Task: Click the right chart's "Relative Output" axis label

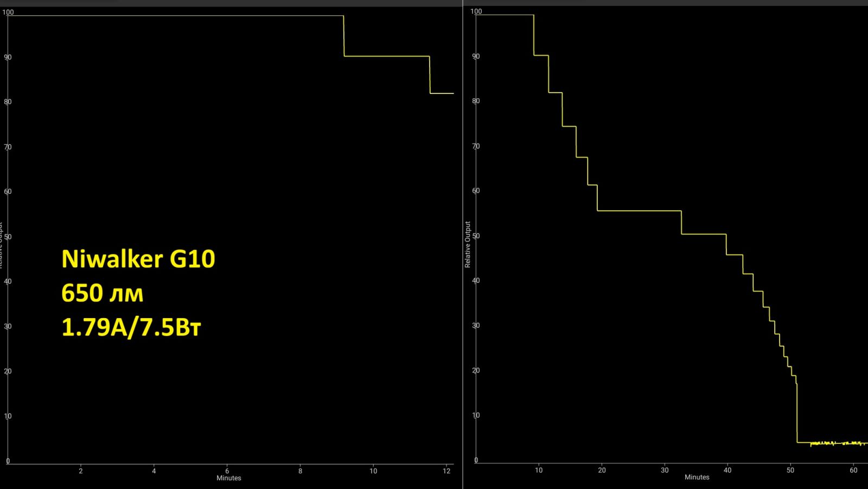Action: point(468,244)
